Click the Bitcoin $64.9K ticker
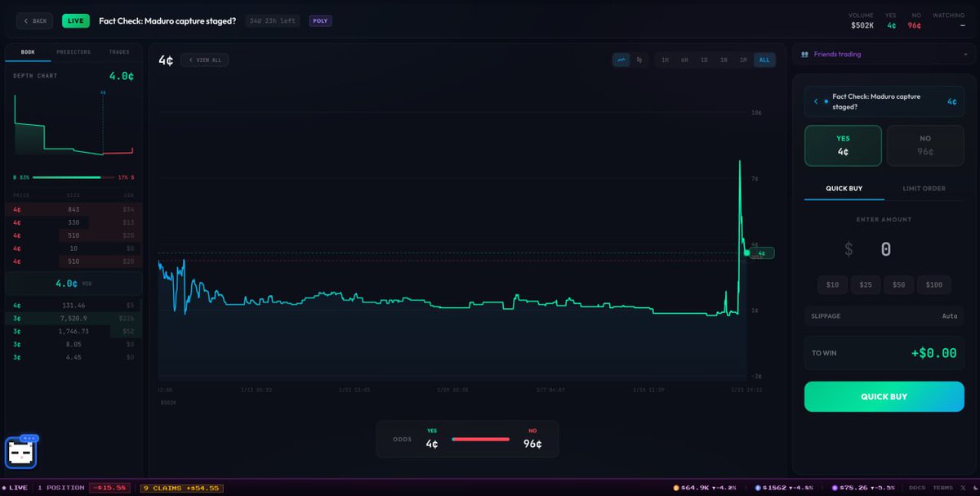The width and height of the screenshot is (980, 496). click(x=704, y=488)
